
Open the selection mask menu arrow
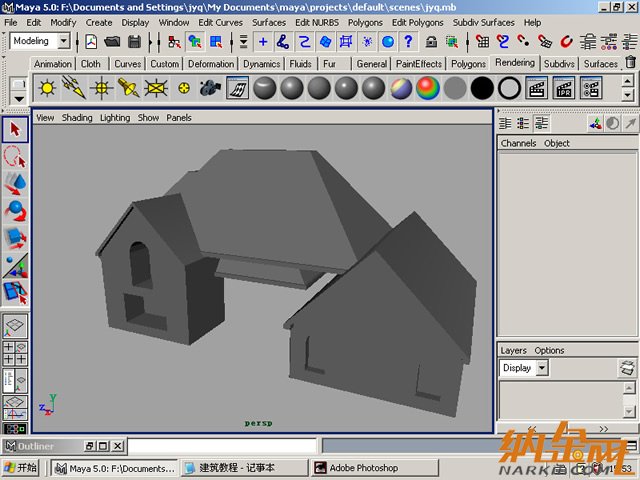[x=243, y=42]
